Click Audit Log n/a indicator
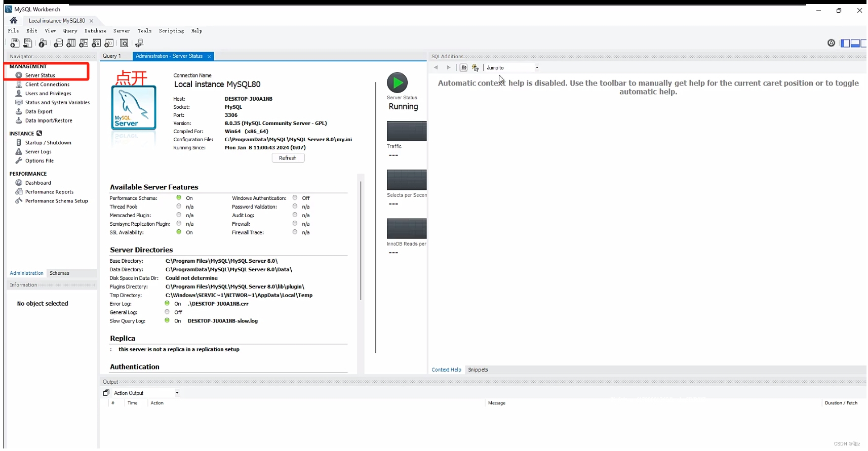868x451 pixels. (295, 215)
